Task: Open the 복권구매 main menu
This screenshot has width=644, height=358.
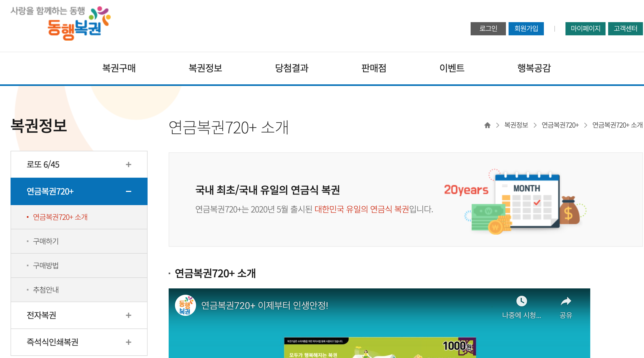Action: pos(119,68)
